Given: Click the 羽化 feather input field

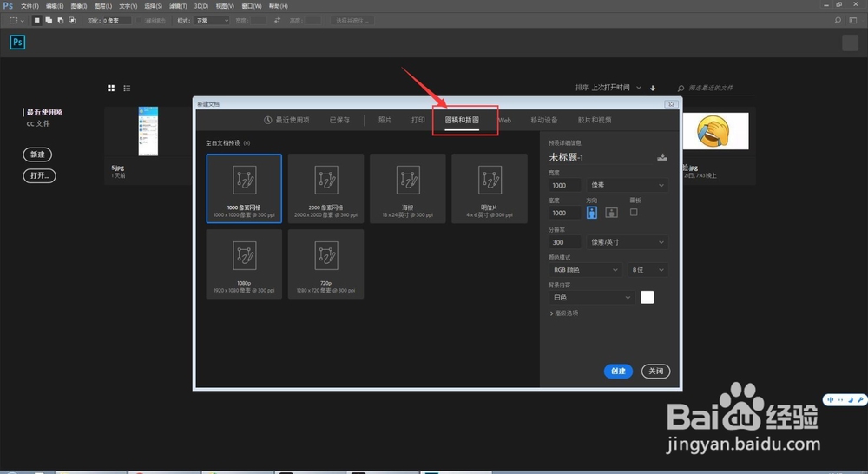Looking at the screenshot, I should (x=117, y=21).
